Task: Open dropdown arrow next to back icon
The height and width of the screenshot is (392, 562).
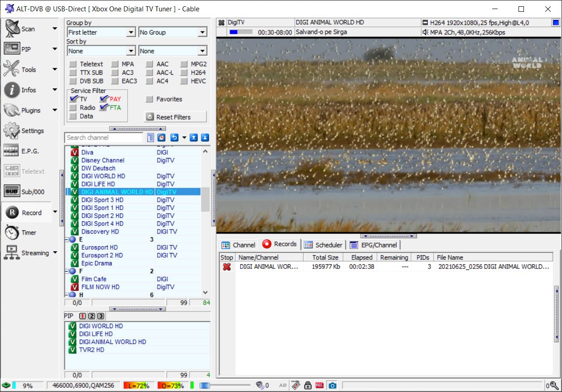Action: click(184, 138)
